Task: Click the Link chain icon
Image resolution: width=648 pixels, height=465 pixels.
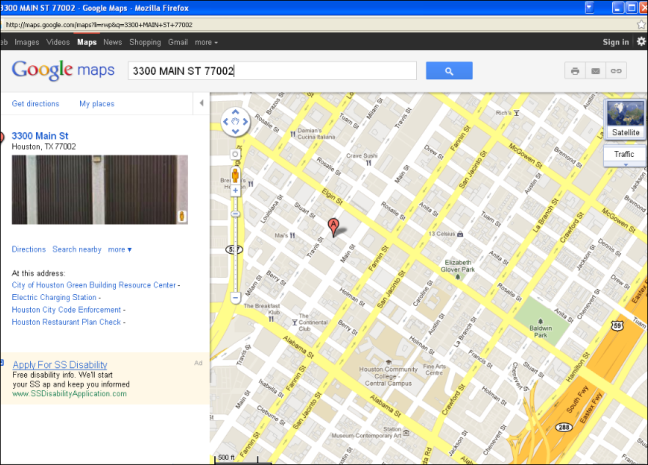Action: tap(616, 71)
